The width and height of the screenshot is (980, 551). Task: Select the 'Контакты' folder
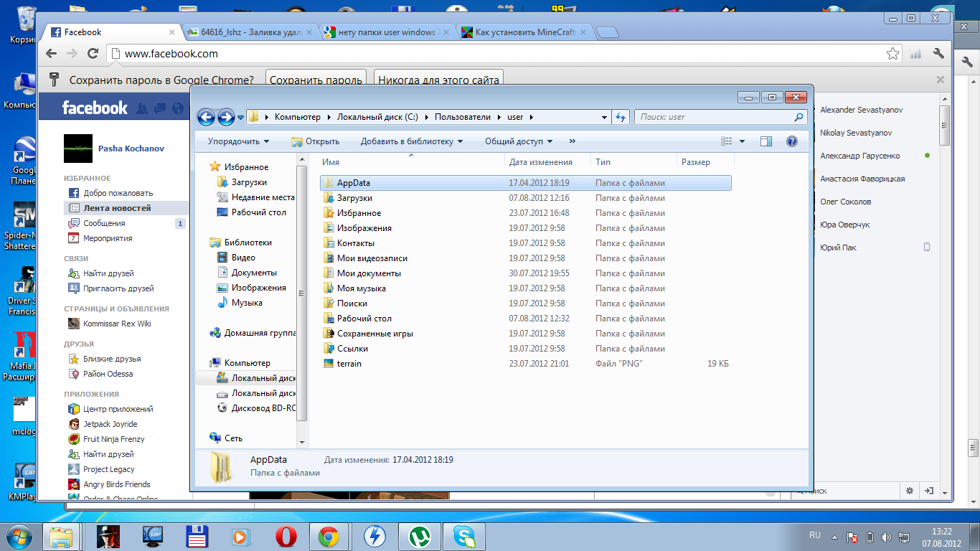525,243
